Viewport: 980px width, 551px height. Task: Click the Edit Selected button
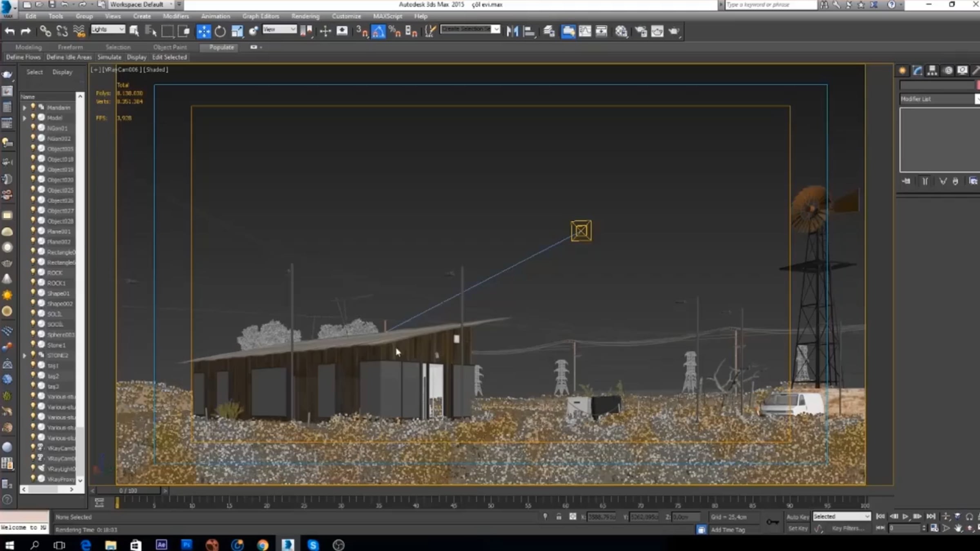click(x=169, y=57)
